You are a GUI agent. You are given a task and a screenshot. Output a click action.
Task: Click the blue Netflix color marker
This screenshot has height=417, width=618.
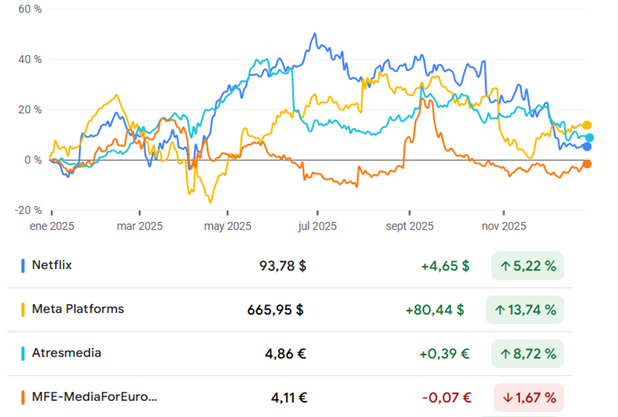pos(23,265)
